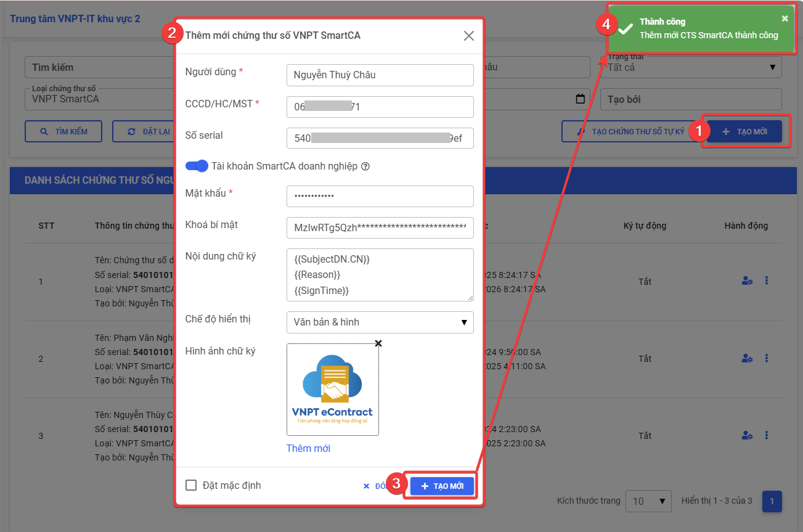This screenshot has width=803, height=532.
Task: Open the calendar date picker icon
Action: point(579,99)
